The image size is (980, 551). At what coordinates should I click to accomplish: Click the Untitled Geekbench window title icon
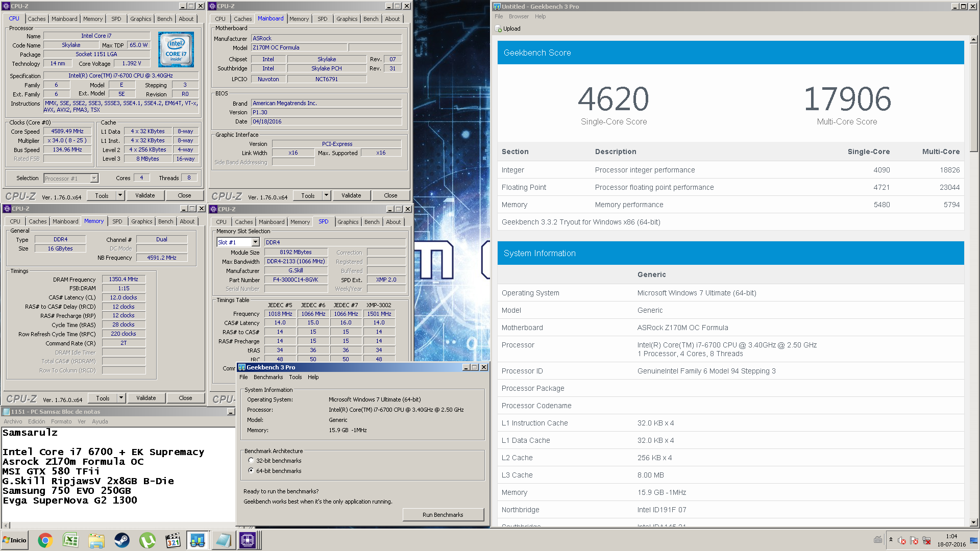click(497, 7)
